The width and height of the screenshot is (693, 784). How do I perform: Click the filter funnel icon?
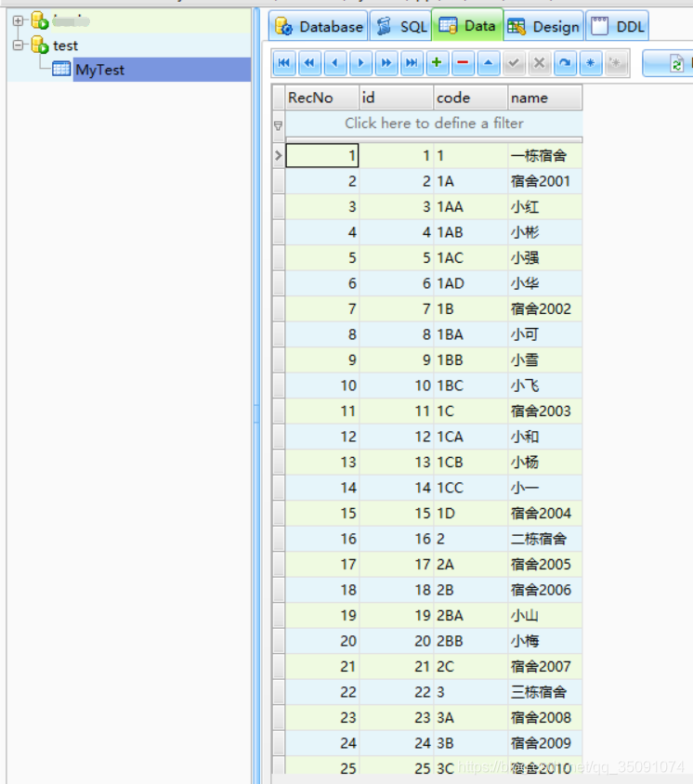click(x=278, y=125)
